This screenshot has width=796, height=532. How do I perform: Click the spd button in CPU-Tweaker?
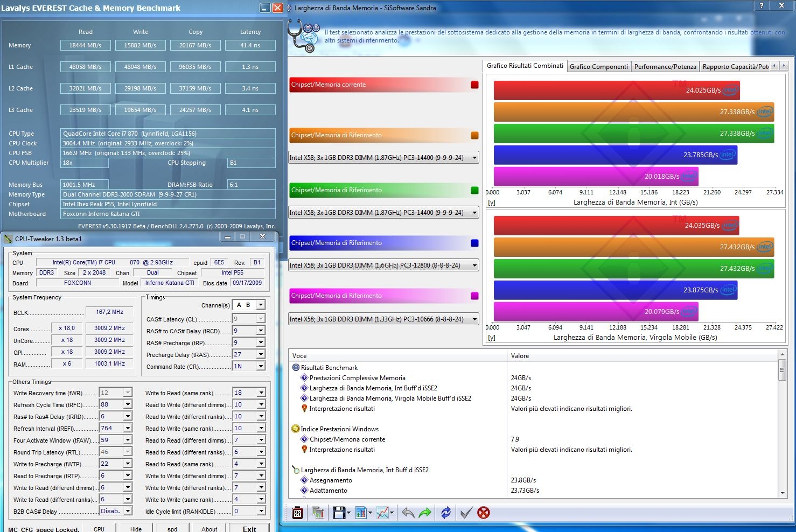[172, 528]
